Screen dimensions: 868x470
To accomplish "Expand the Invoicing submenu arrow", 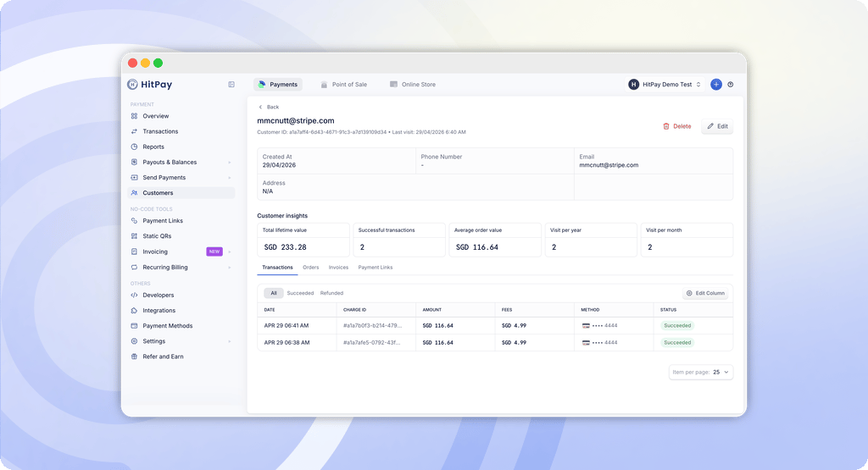I will pyautogui.click(x=229, y=252).
